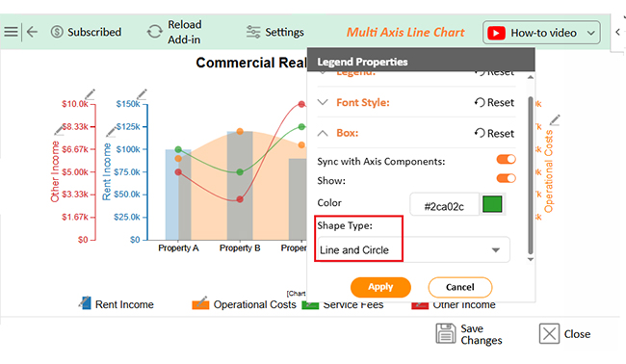The width and height of the screenshot is (626, 364).
Task: Click the $10.0k tick label
Action: click(x=75, y=104)
